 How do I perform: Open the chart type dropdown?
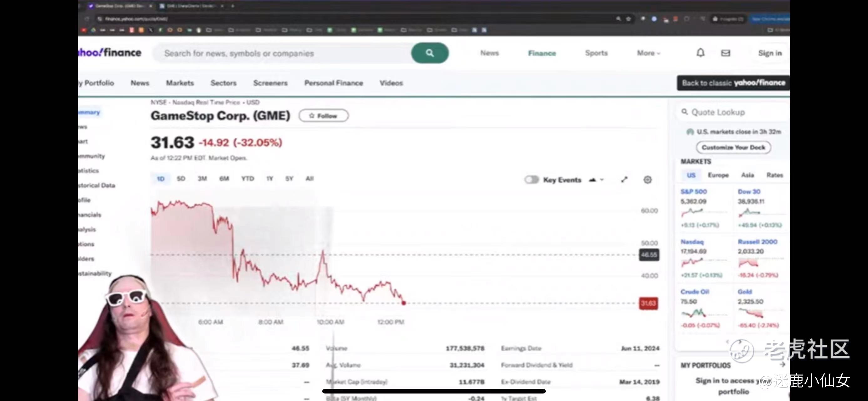[x=596, y=180]
